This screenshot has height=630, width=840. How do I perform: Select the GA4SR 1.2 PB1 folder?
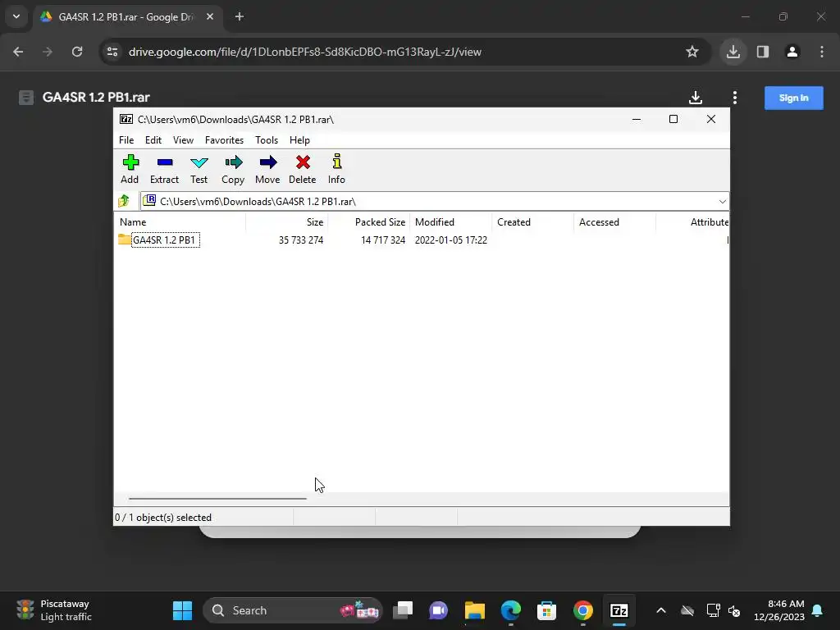[164, 240]
